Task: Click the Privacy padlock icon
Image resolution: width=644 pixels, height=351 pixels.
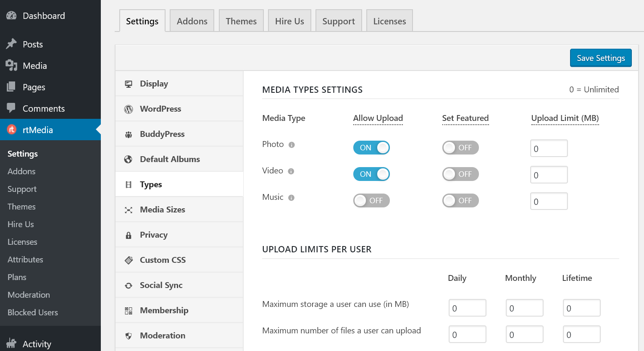Action: (x=128, y=234)
